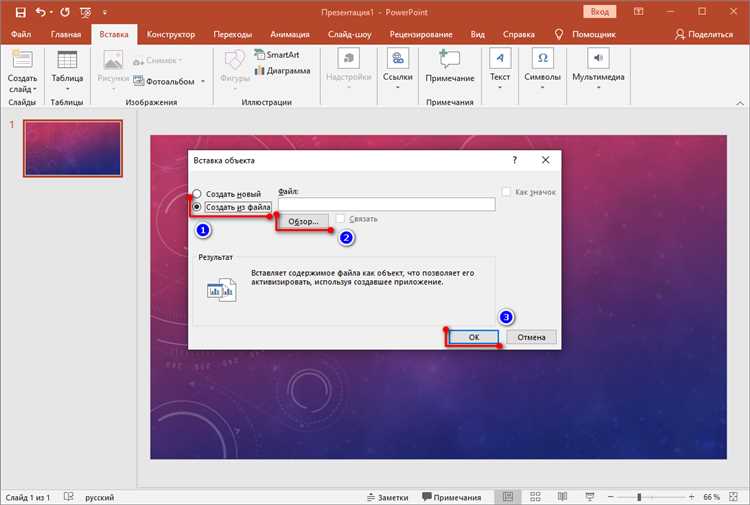Click the русский language indicator
Screen dimensions: 750x505
(x=99, y=497)
